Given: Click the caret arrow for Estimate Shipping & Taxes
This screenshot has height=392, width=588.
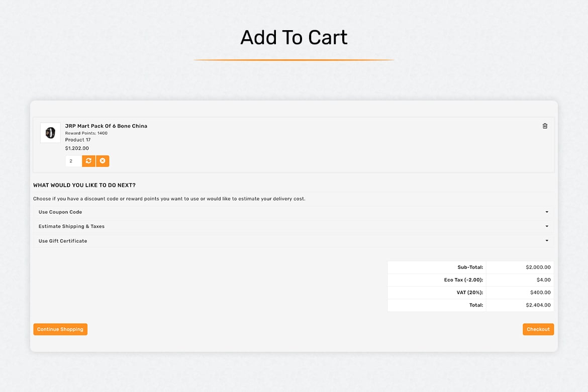Looking at the screenshot, I should click(x=547, y=226).
